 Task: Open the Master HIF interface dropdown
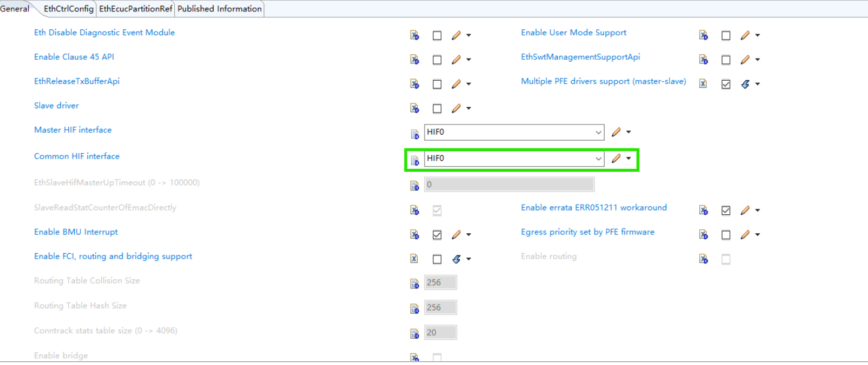[598, 132]
